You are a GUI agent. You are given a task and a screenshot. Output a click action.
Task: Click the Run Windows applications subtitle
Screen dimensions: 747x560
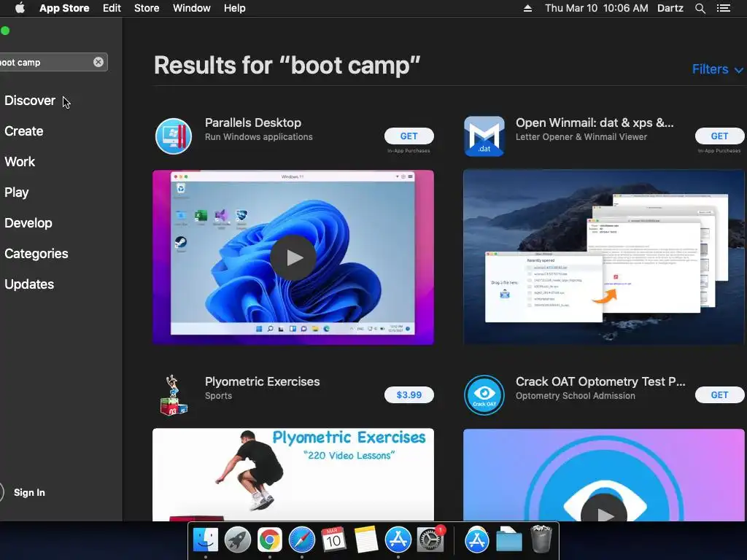click(x=259, y=136)
